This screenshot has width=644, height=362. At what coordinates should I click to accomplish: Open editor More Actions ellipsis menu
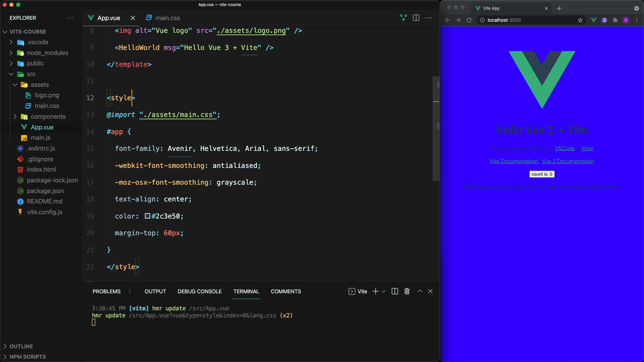(x=428, y=18)
